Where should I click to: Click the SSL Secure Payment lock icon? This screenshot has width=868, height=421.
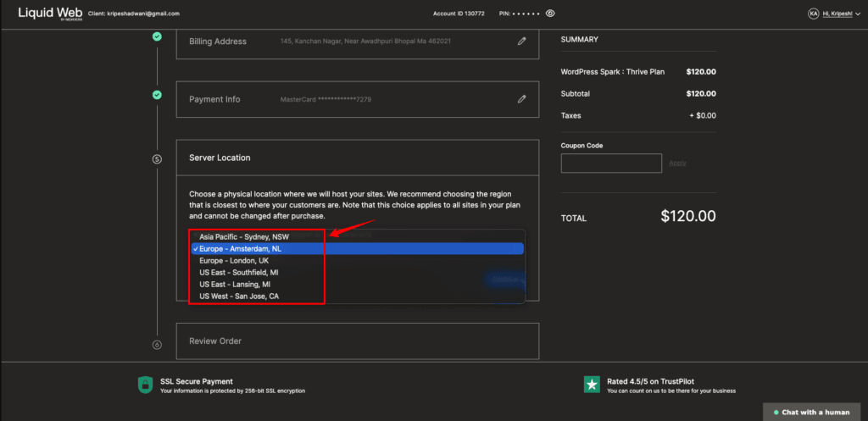click(145, 385)
